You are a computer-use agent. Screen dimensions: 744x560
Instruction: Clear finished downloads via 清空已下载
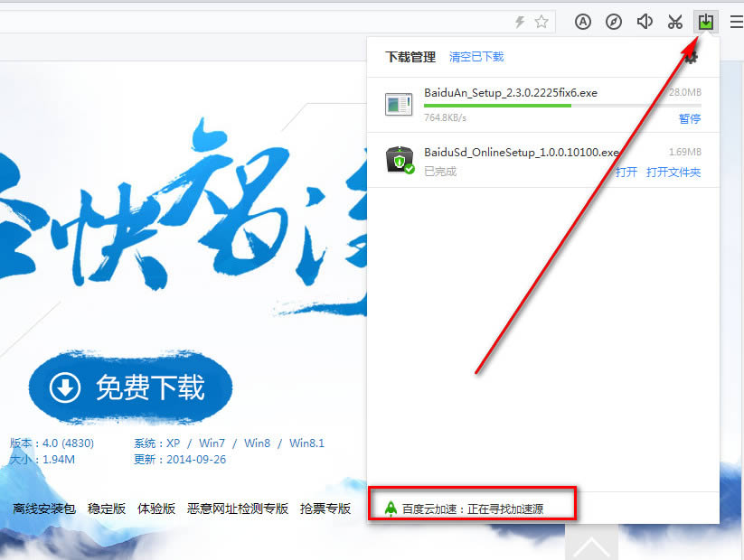tap(476, 57)
